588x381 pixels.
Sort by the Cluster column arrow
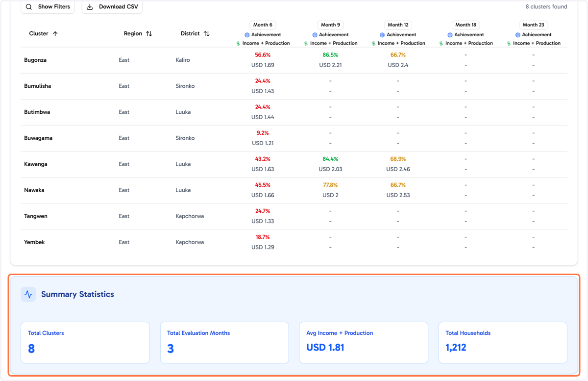(x=55, y=34)
